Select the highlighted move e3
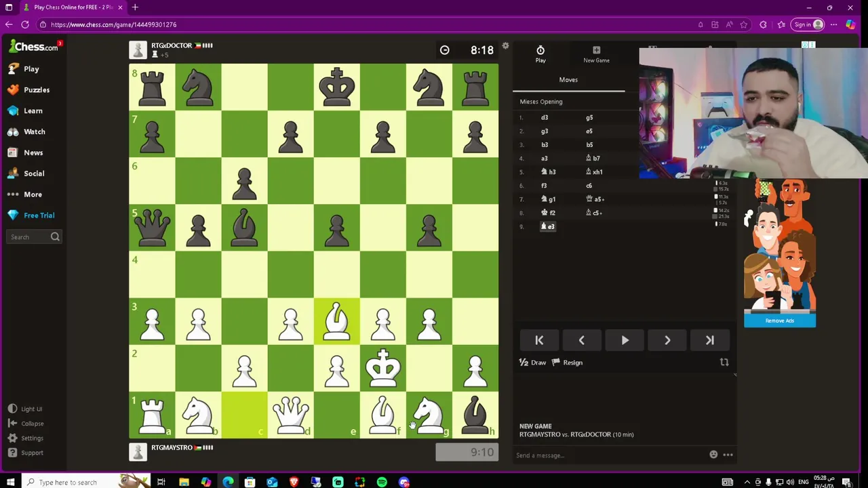 pos(548,226)
